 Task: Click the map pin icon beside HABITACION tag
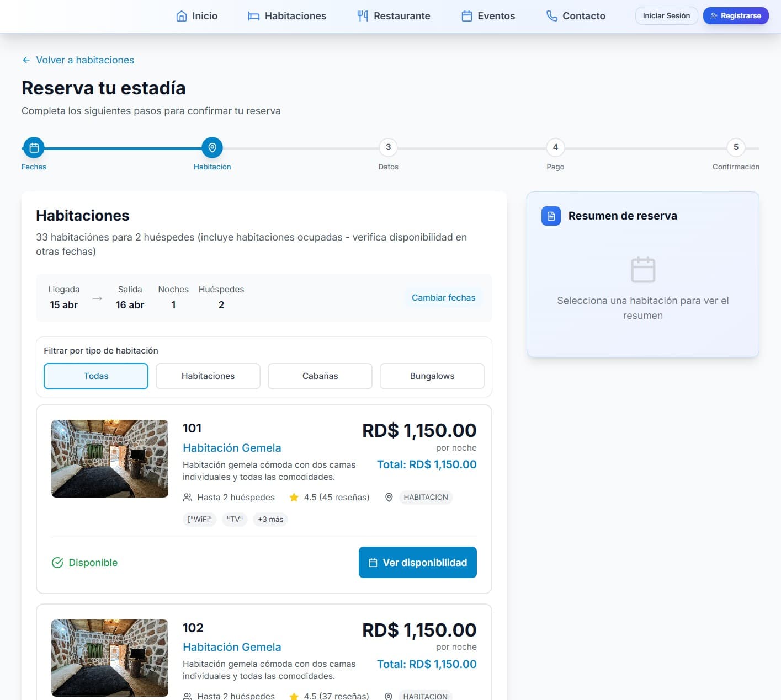[x=389, y=498]
